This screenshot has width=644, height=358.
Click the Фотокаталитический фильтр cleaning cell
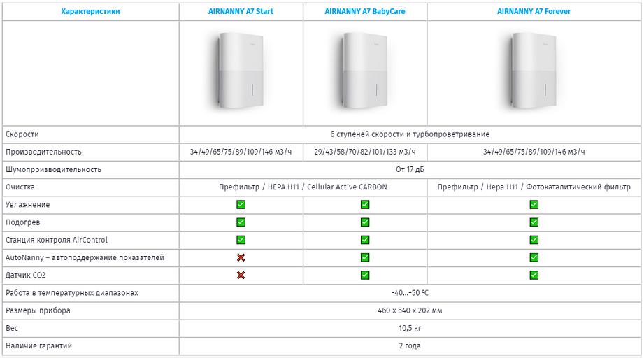point(534,187)
